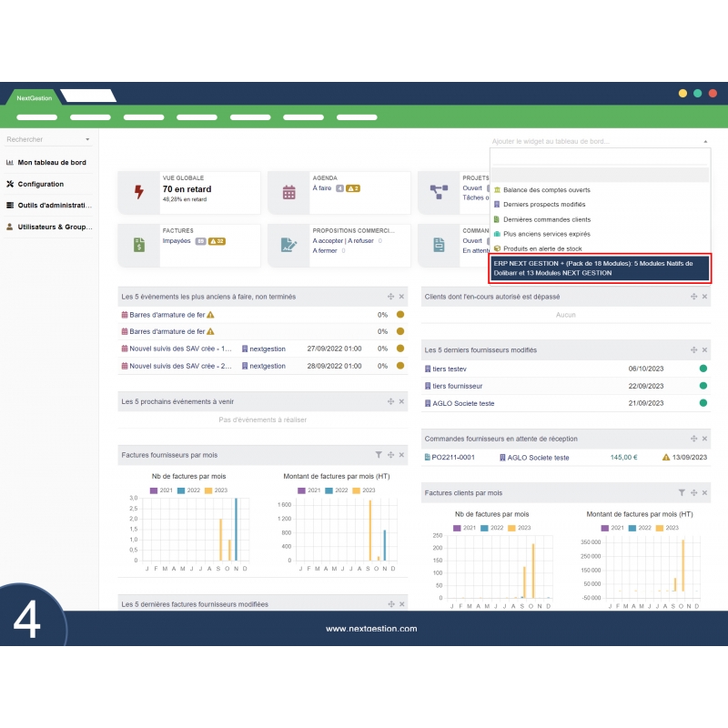Click the lightning bolt Vue Globale icon

139,192
